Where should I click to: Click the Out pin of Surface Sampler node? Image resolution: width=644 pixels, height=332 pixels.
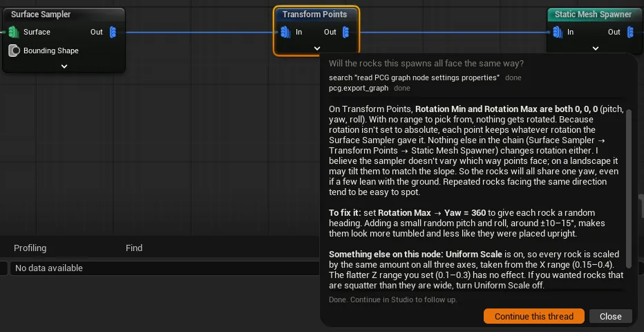(113, 32)
